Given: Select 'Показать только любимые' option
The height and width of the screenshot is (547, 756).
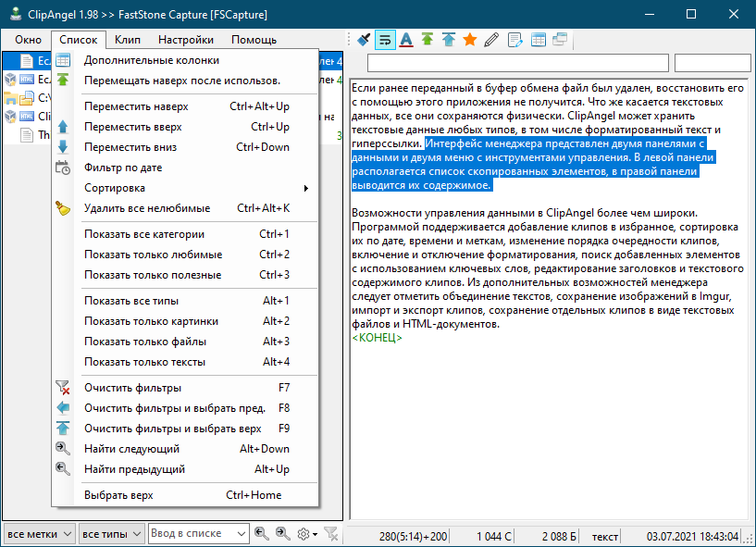Looking at the screenshot, I should point(185,255).
